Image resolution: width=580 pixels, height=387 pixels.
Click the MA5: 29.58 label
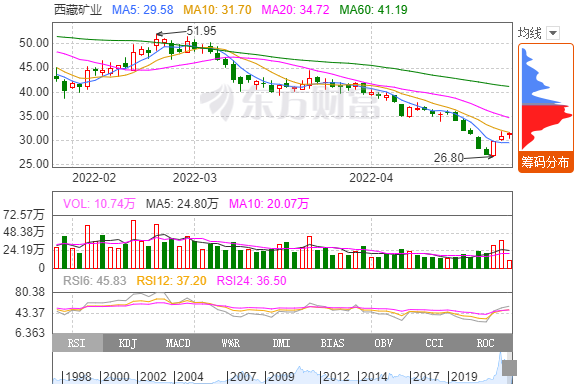tap(143, 10)
